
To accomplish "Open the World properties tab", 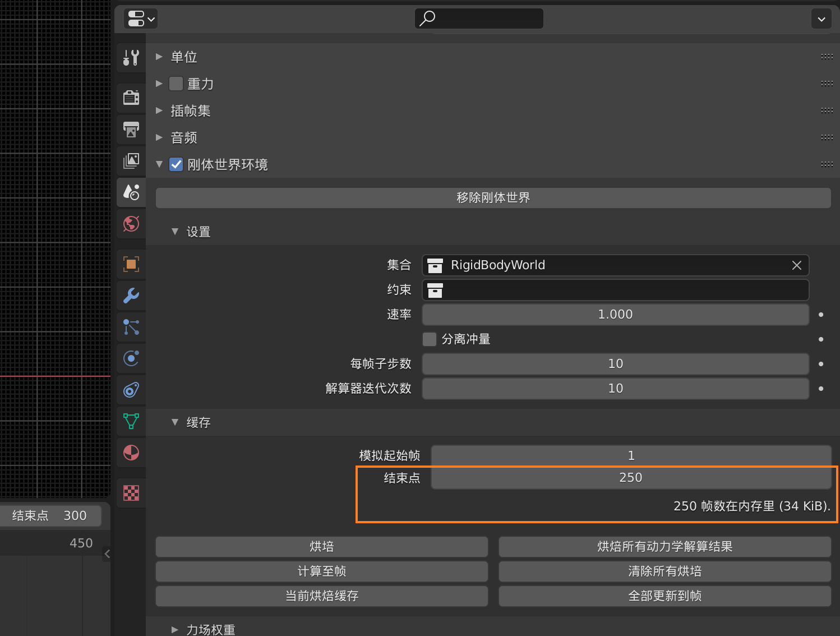I will tap(131, 224).
